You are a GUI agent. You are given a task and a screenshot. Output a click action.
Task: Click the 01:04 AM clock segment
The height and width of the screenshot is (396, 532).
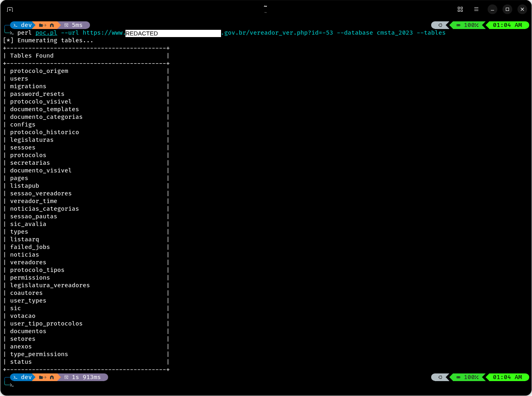point(507,25)
